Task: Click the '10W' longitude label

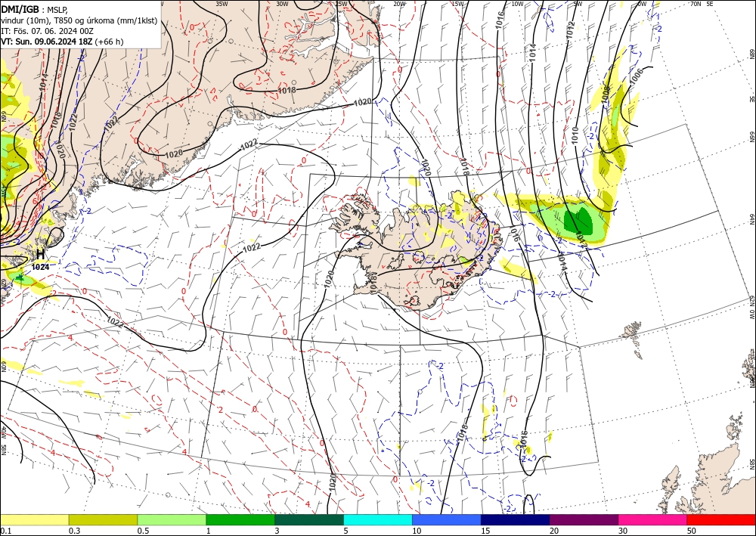Action: click(x=517, y=4)
